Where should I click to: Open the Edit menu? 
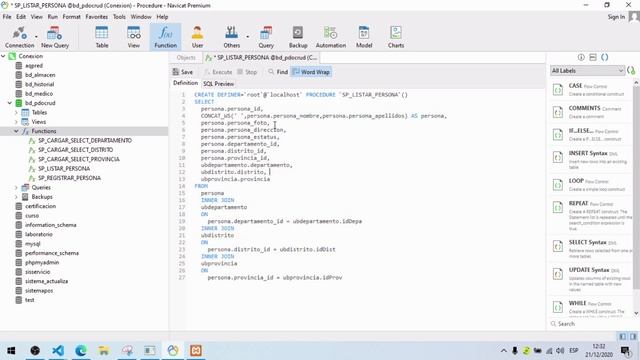[x=21, y=17]
